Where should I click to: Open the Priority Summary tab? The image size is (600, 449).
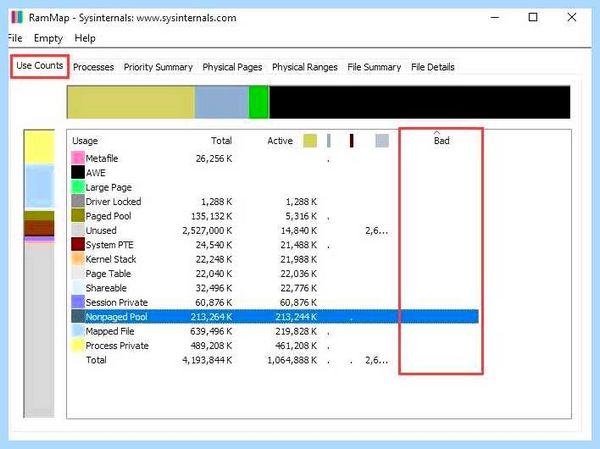point(158,67)
